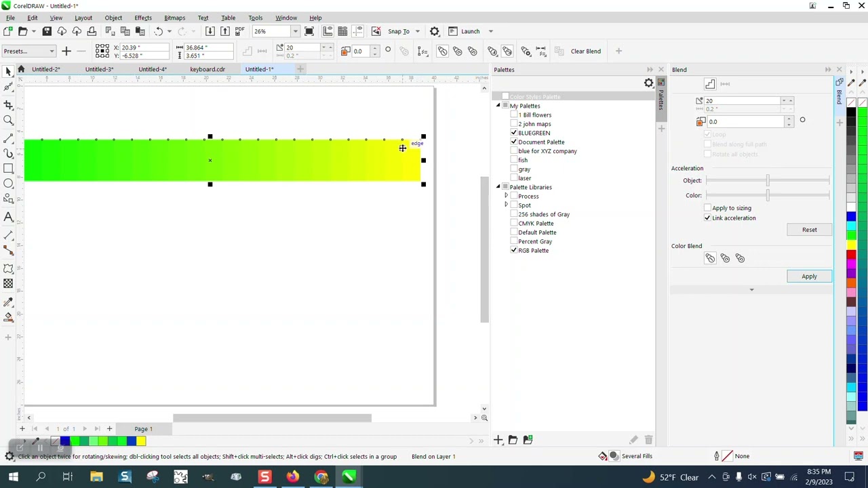The width and height of the screenshot is (868, 488).
Task: Click the Object acceleration slider
Action: [767, 181]
